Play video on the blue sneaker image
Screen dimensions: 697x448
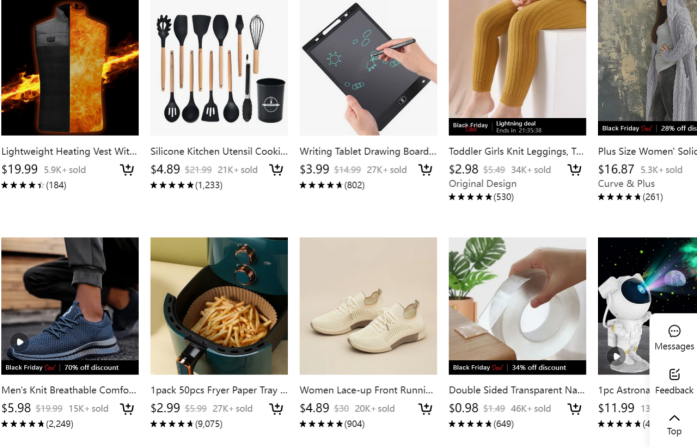tap(20, 342)
